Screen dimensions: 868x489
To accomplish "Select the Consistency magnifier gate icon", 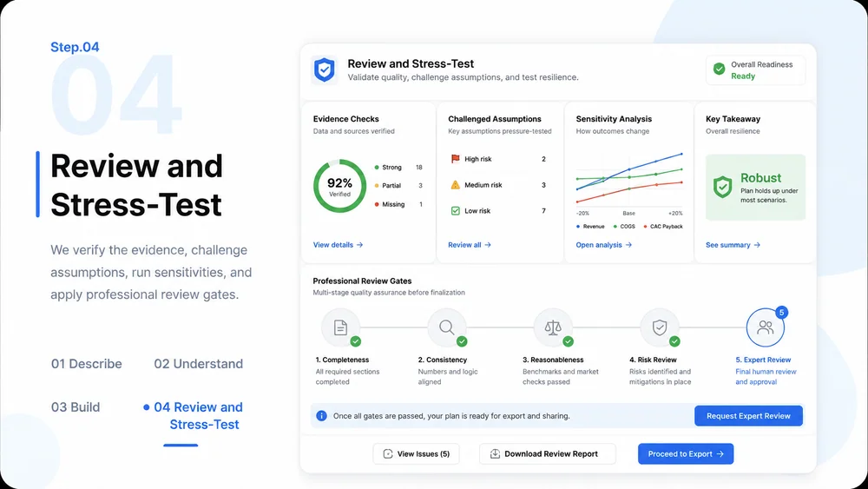I will [447, 327].
